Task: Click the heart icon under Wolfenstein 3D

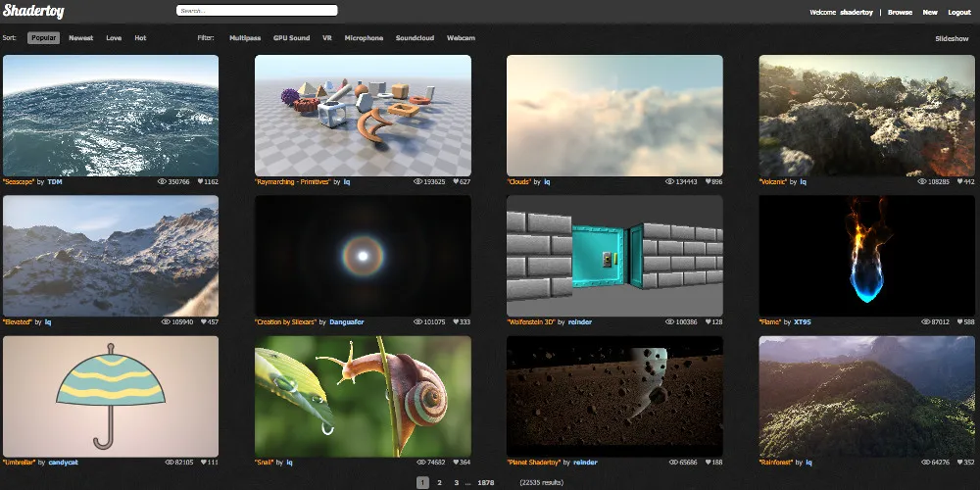Action: (x=704, y=322)
